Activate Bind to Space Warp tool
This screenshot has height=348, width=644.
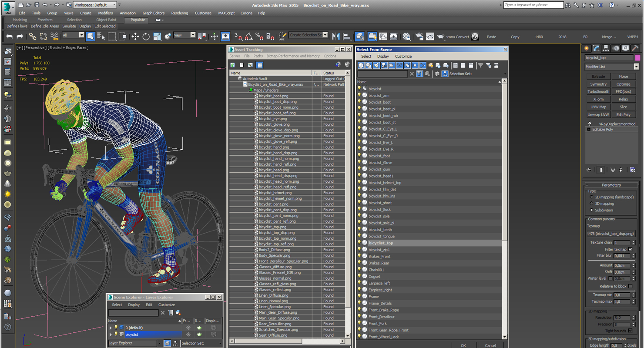click(54, 37)
